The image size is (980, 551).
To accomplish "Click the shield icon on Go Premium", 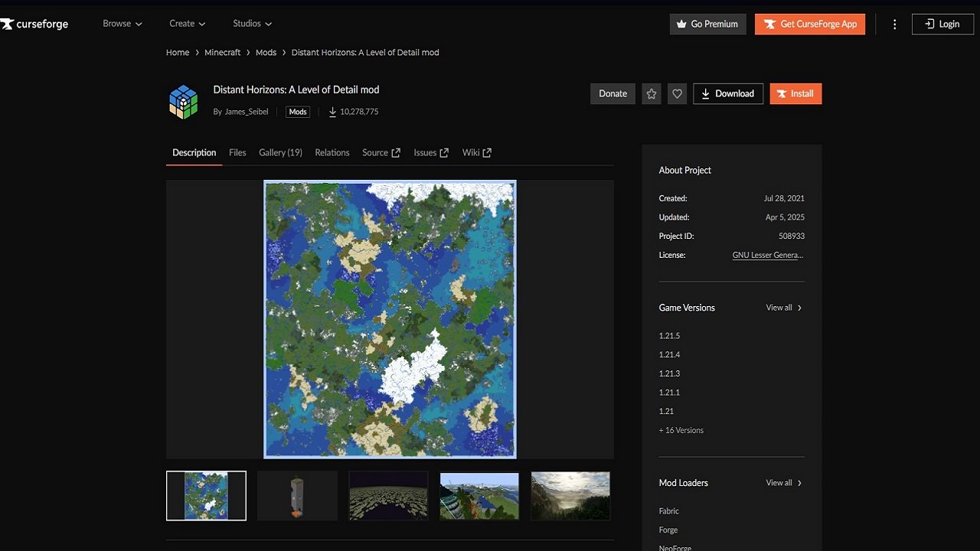I will pyautogui.click(x=680, y=24).
